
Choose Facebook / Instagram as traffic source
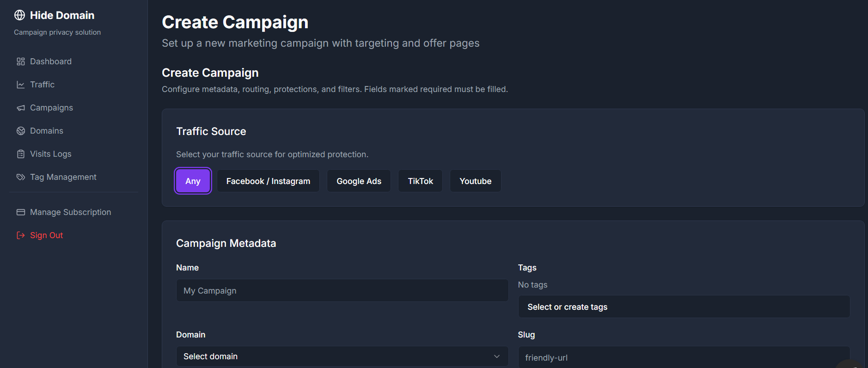point(268,181)
